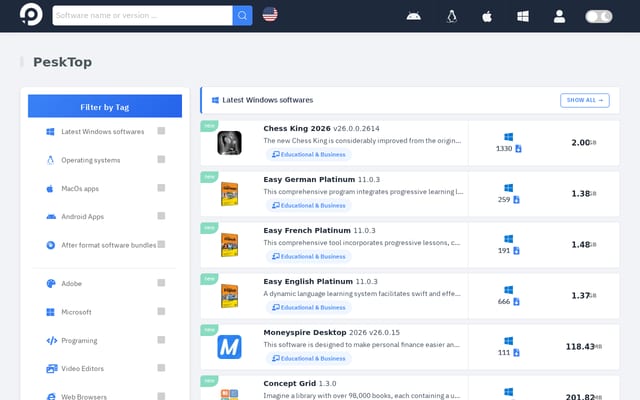
Task: Open the Android category icon in header
Action: point(413,16)
